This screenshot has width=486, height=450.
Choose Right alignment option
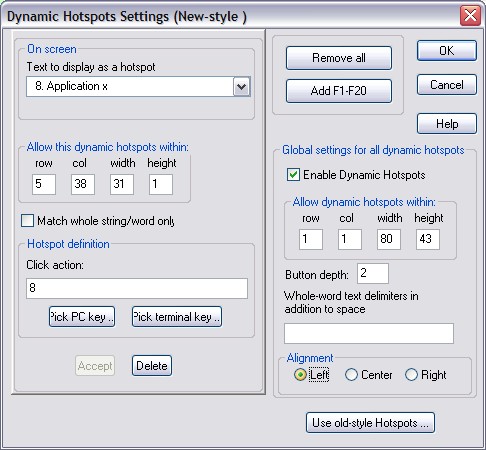pos(411,375)
